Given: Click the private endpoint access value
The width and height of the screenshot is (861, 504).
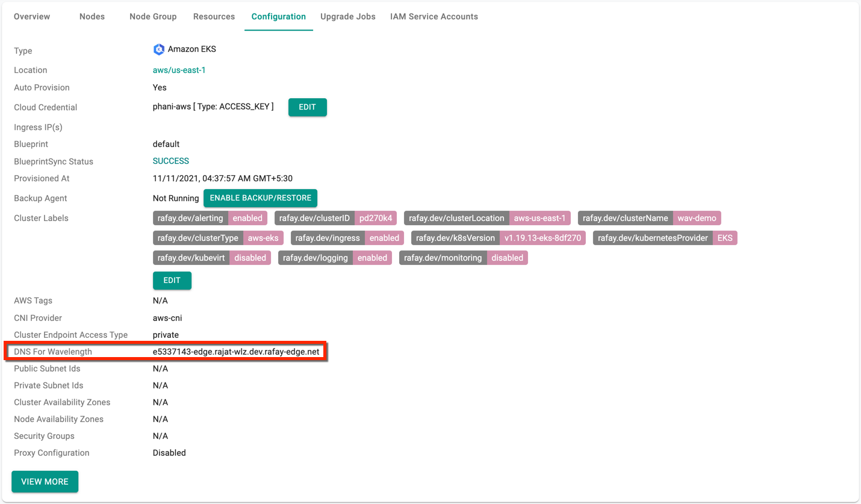Looking at the screenshot, I should [166, 334].
